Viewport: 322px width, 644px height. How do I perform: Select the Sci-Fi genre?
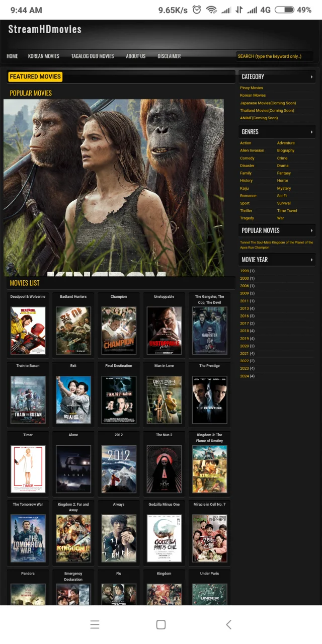pos(282,196)
